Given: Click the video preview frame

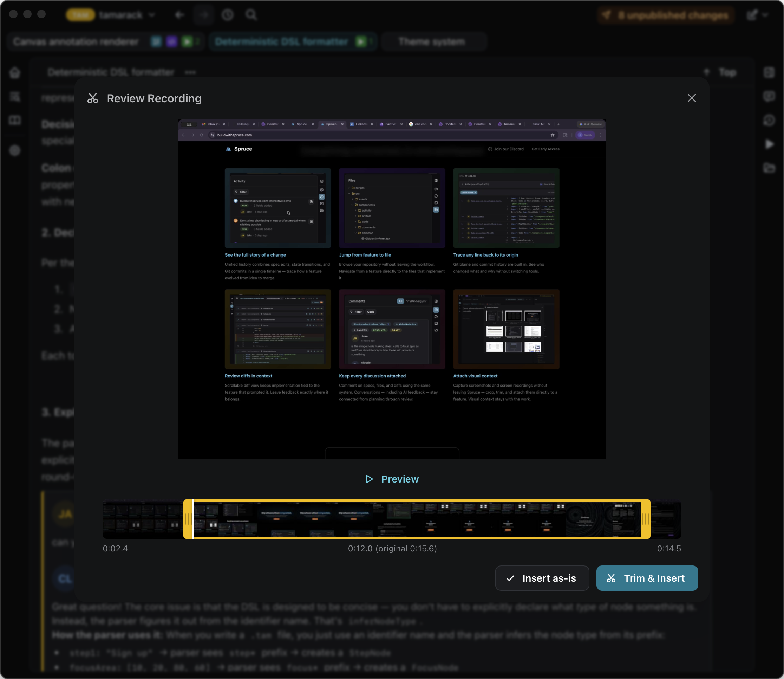Looking at the screenshot, I should (392, 289).
